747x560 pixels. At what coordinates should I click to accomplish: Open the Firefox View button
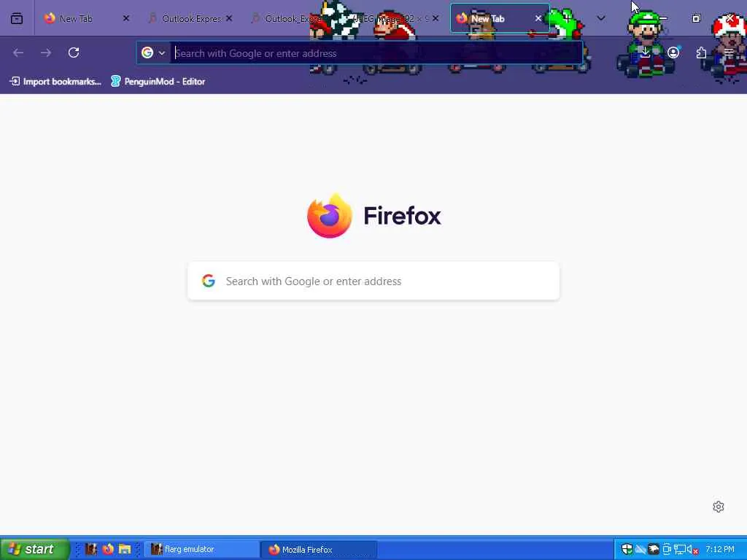click(17, 18)
